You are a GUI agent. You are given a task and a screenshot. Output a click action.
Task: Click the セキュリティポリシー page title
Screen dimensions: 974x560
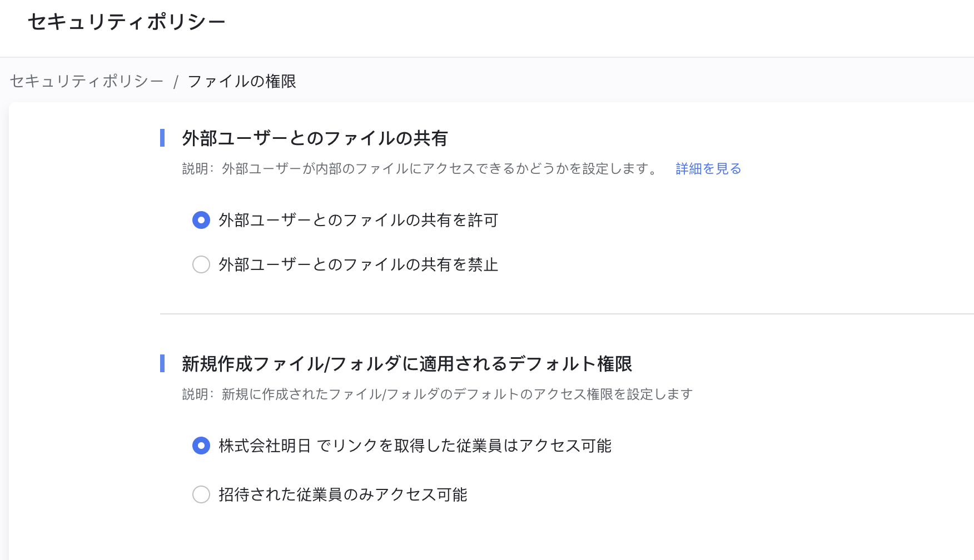pyautogui.click(x=127, y=22)
